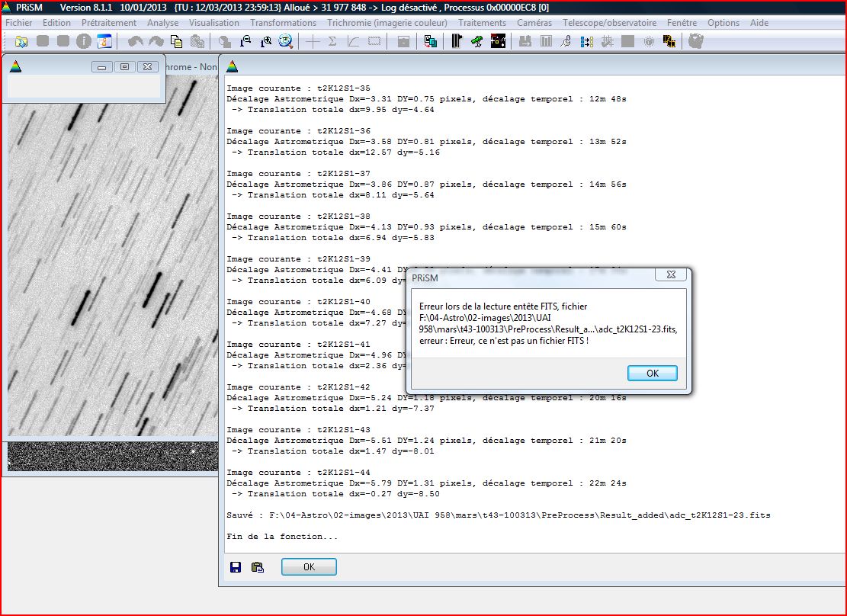Restore the small floating window
Screen dimensions: 847x616
tap(125, 67)
